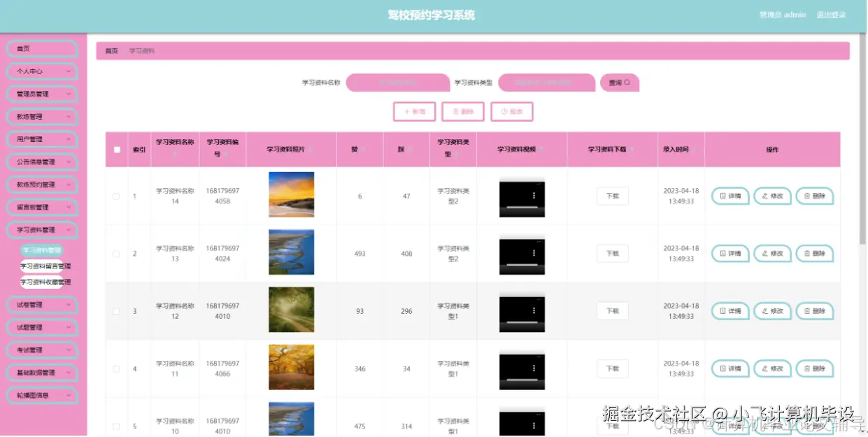Click 修改 for 学习资料名称14 row

pos(772,196)
